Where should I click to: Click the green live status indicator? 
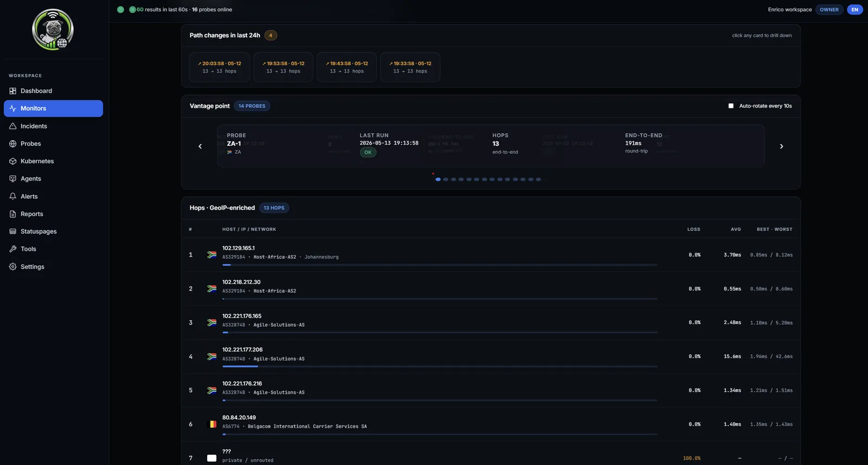(120, 10)
